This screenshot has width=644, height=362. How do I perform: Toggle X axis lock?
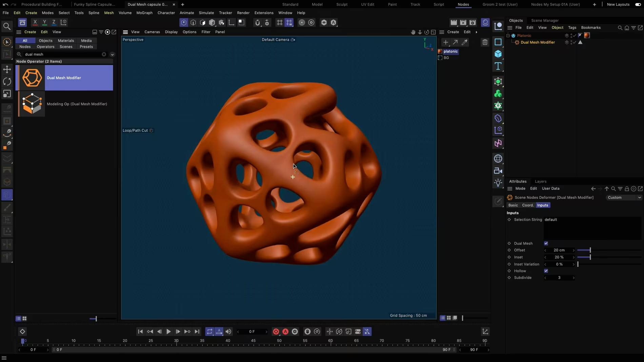(35, 22)
